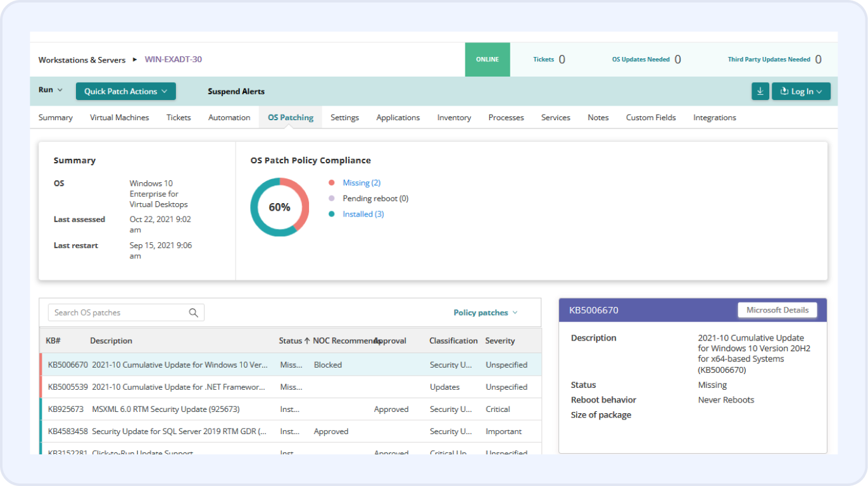Open the Virtual Machines tab
Screen dimensions: 868x486
120,118
